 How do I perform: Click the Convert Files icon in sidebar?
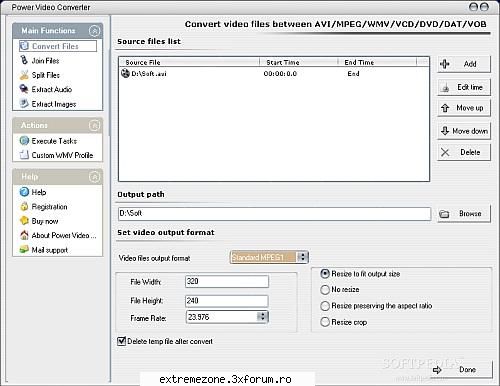pos(24,46)
